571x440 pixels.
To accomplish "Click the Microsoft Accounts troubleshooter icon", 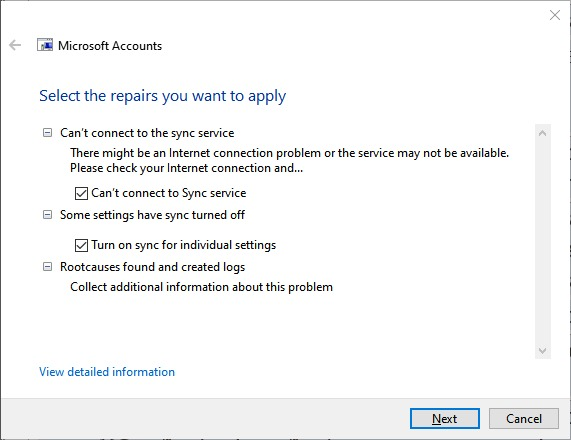I will click(x=45, y=45).
